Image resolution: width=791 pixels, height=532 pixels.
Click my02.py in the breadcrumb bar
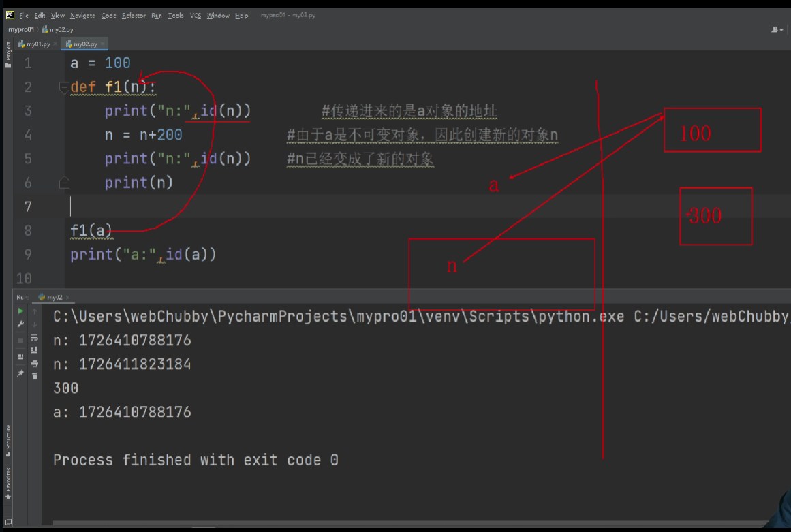[x=57, y=30]
